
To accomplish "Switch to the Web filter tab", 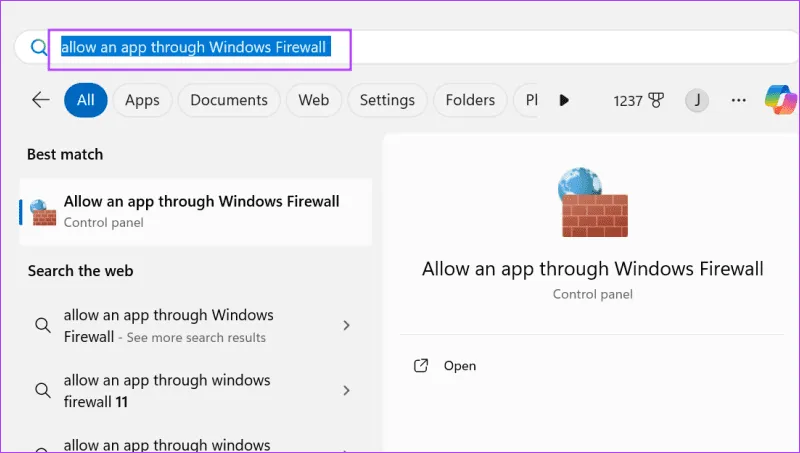I will [314, 100].
